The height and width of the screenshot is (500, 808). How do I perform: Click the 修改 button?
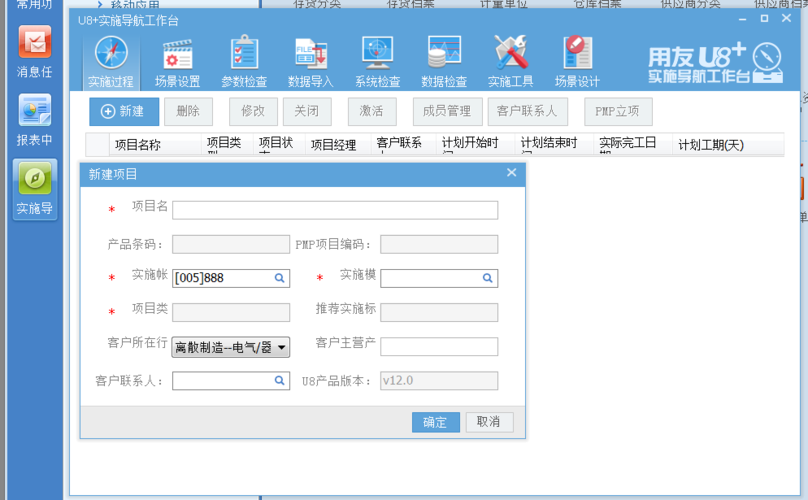pos(253,111)
